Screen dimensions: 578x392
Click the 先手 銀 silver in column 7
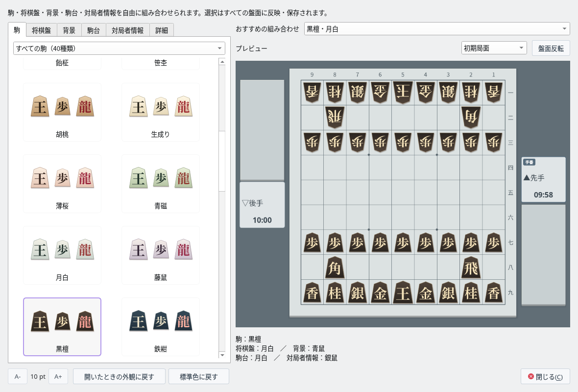coord(357,293)
